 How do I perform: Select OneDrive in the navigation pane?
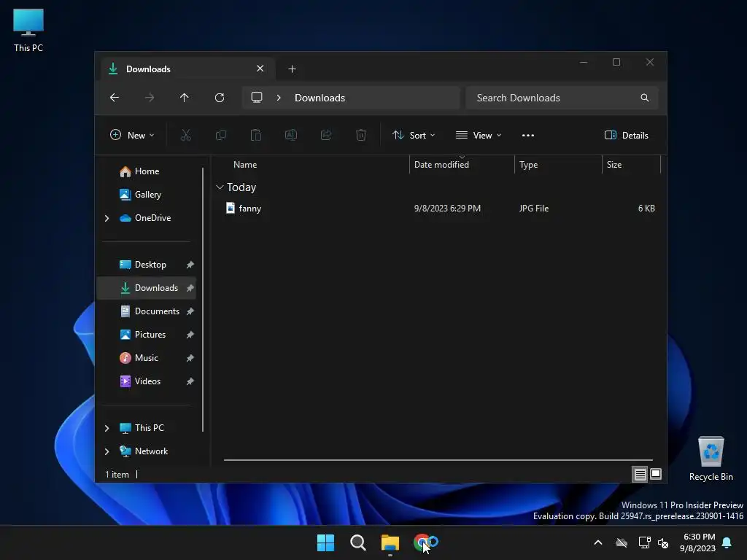[x=152, y=218]
